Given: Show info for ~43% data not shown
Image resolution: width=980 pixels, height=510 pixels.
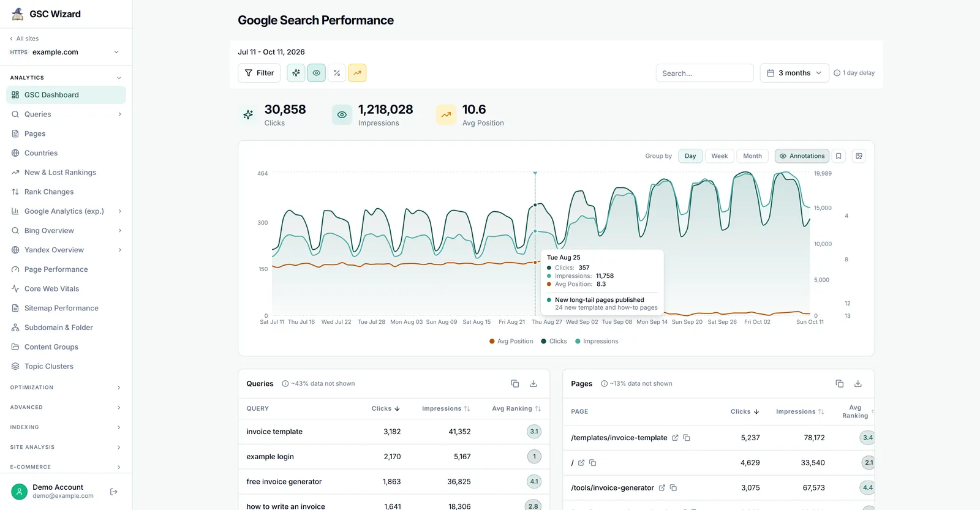Looking at the screenshot, I should [285, 384].
